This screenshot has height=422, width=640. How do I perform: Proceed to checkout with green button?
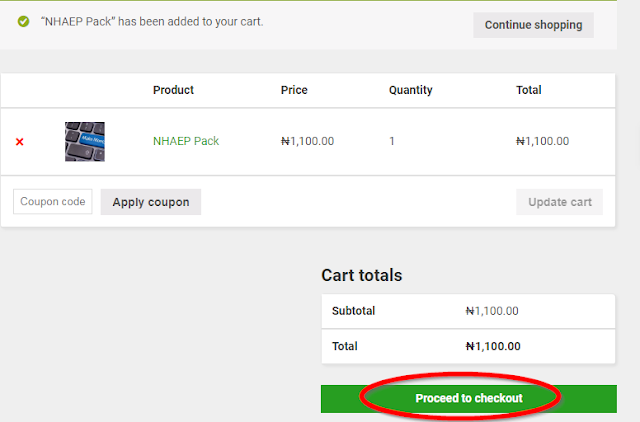(469, 398)
